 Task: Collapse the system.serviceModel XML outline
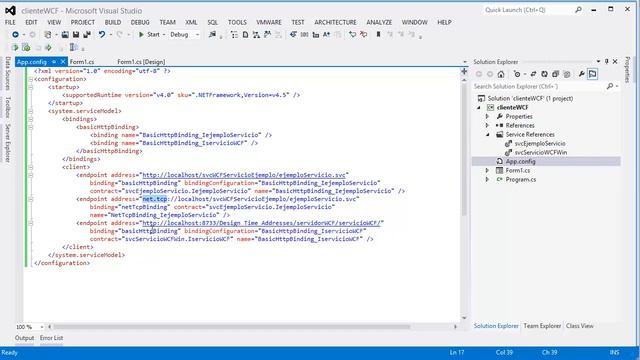(x=31, y=111)
